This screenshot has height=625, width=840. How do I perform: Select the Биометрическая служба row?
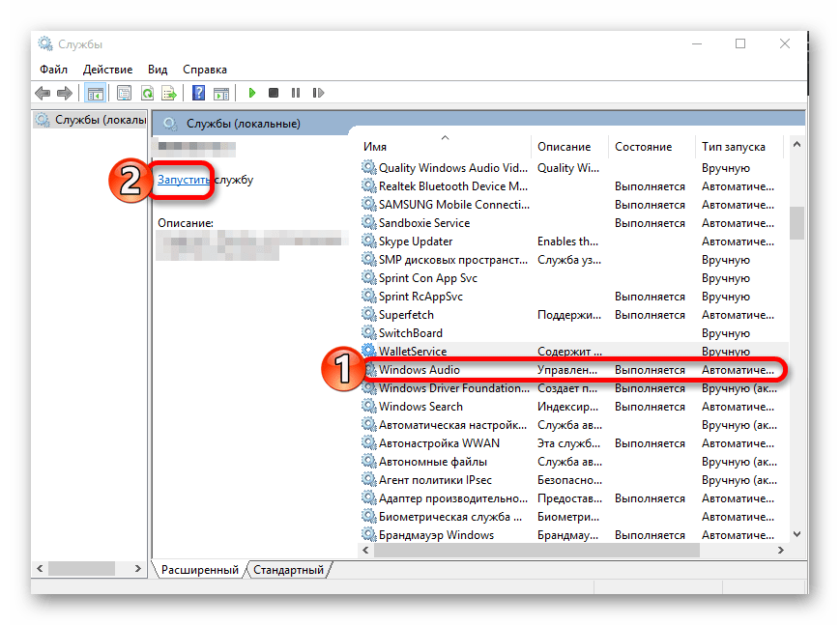pos(573,517)
